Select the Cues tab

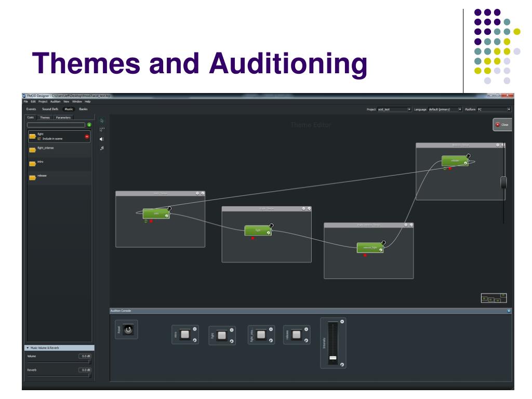[x=31, y=117]
